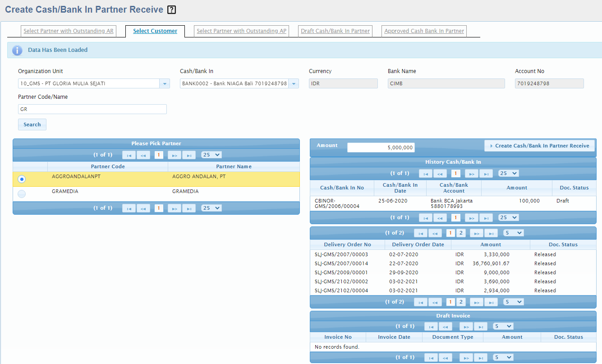The width and height of the screenshot is (602, 364).
Task: Go to next page in partner list bottom paginator
Action: click(175, 208)
